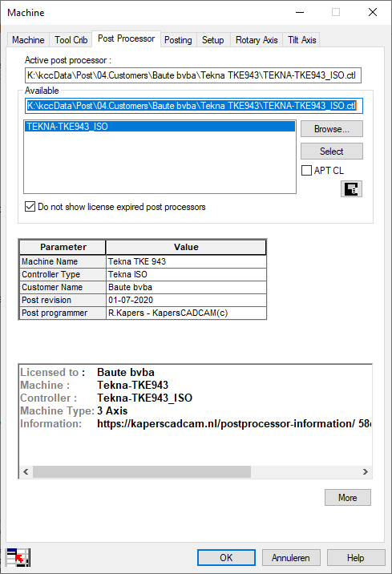The width and height of the screenshot is (392, 574).
Task: Cancel with the Annuleren button
Action: [x=291, y=557]
